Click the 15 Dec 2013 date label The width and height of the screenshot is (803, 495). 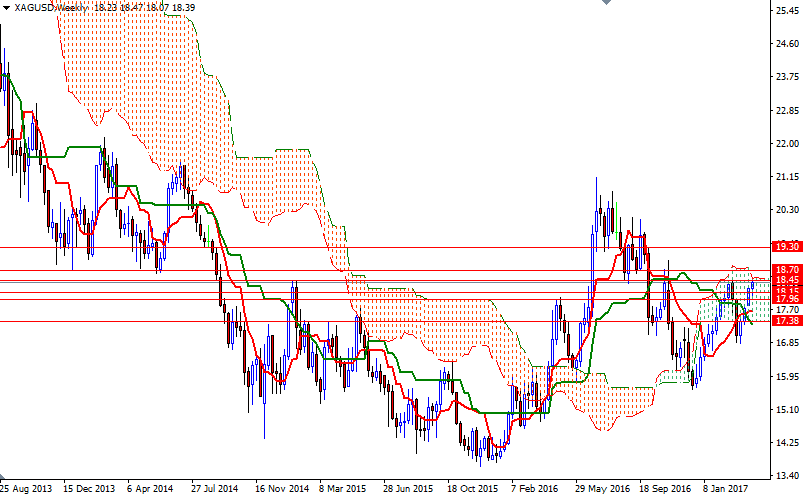coord(89,489)
